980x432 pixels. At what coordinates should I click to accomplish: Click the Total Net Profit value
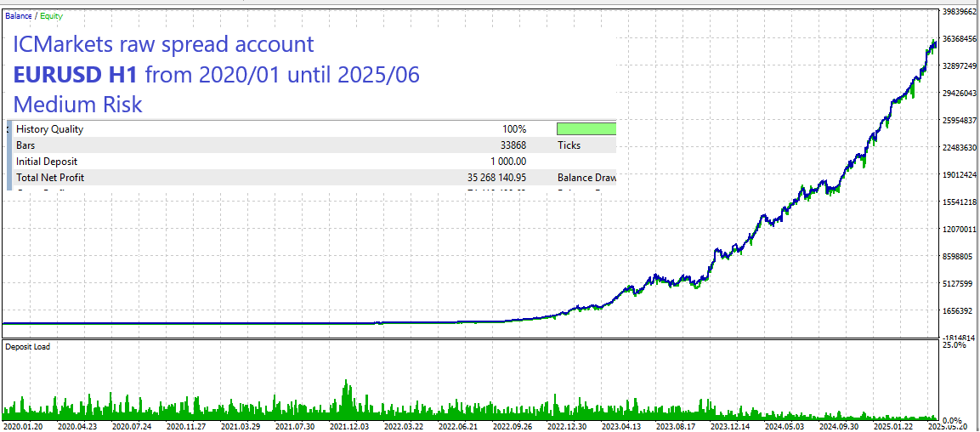(x=496, y=178)
